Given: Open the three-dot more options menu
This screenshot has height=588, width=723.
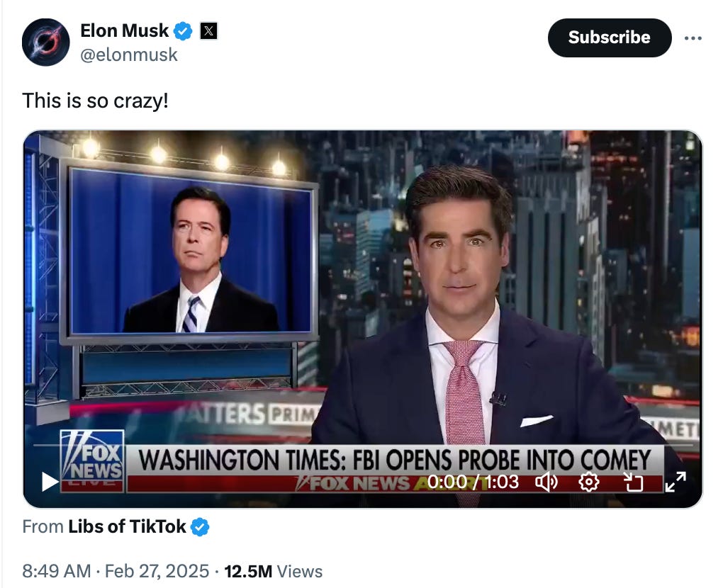Looking at the screenshot, I should point(693,38).
